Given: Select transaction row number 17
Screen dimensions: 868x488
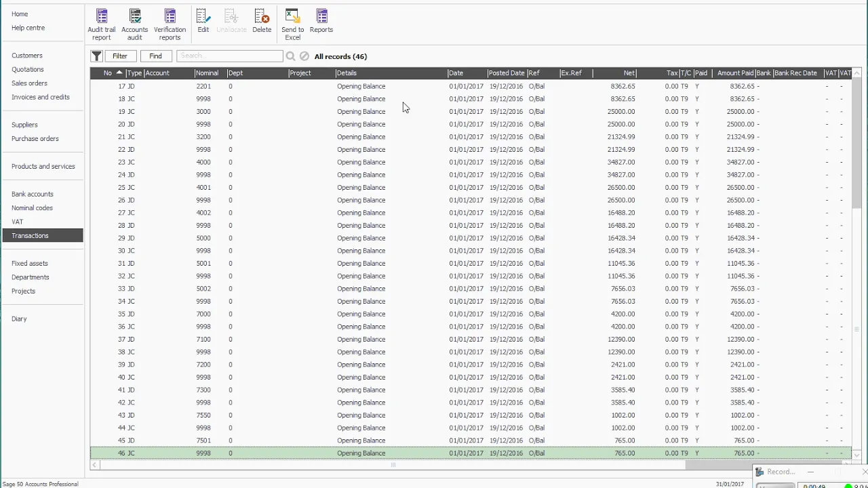Looking at the screenshot, I should 471,86.
